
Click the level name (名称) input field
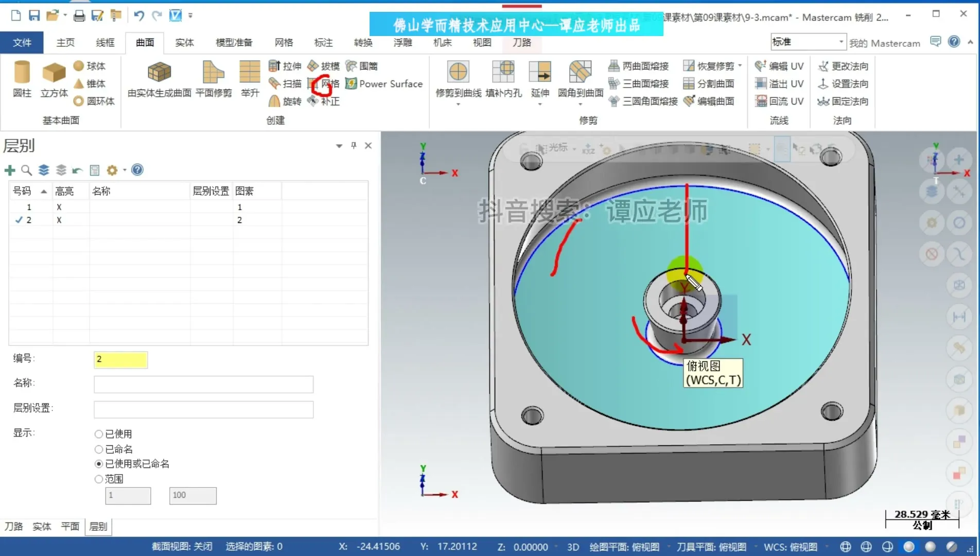tap(203, 384)
